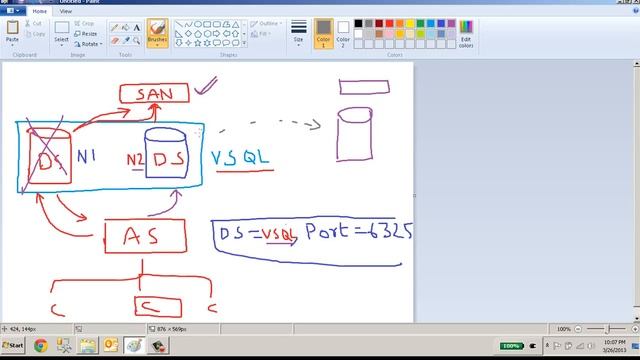The width and height of the screenshot is (640, 360).
Task: Open the Paint application menu dropdown
Action: tap(13, 11)
